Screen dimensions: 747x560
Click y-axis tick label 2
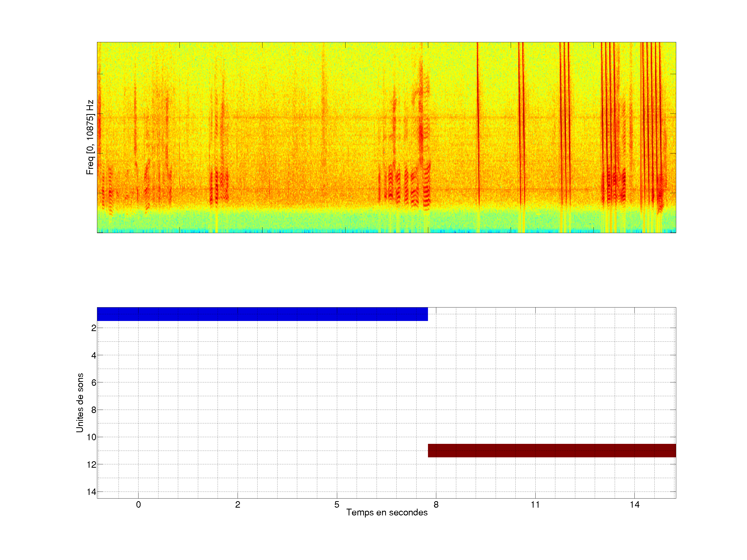pyautogui.click(x=94, y=328)
